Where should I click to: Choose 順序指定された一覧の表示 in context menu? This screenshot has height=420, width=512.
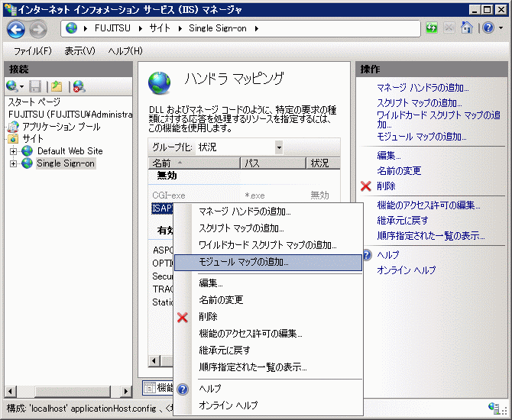pos(268,367)
